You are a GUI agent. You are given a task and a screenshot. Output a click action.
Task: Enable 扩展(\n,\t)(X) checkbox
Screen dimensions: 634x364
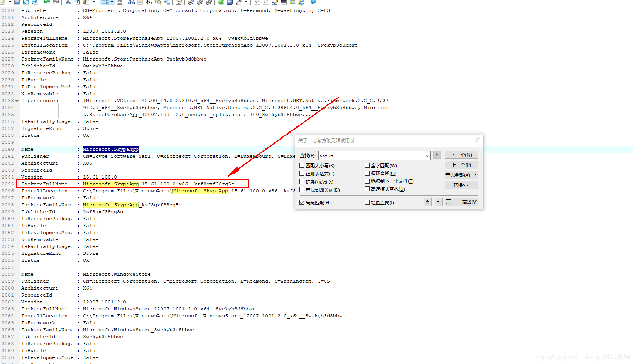click(302, 182)
